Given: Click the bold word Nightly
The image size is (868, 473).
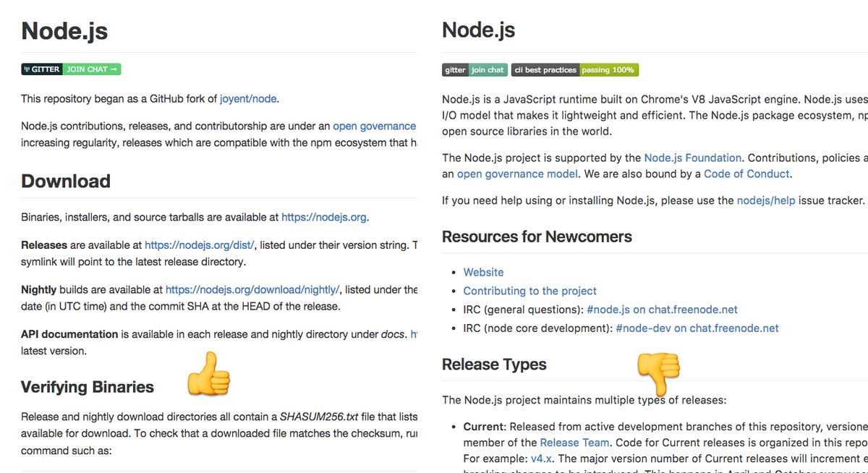Looking at the screenshot, I should tap(38, 289).
